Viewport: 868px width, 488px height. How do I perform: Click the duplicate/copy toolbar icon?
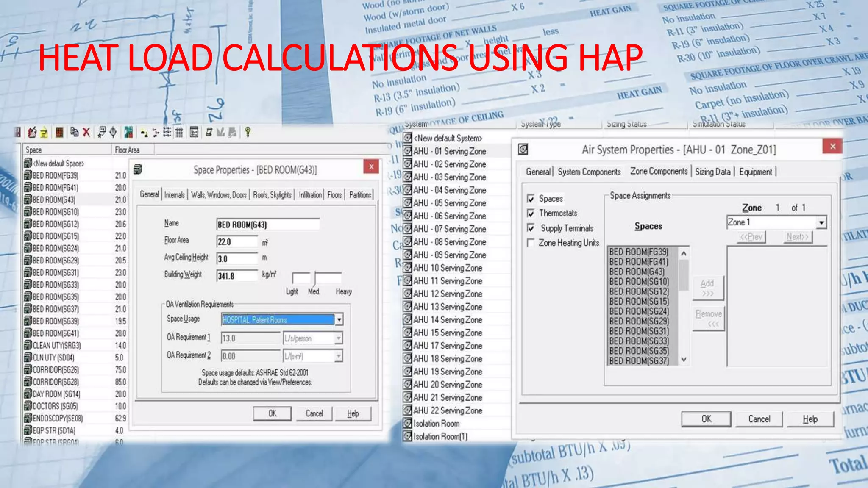[74, 133]
